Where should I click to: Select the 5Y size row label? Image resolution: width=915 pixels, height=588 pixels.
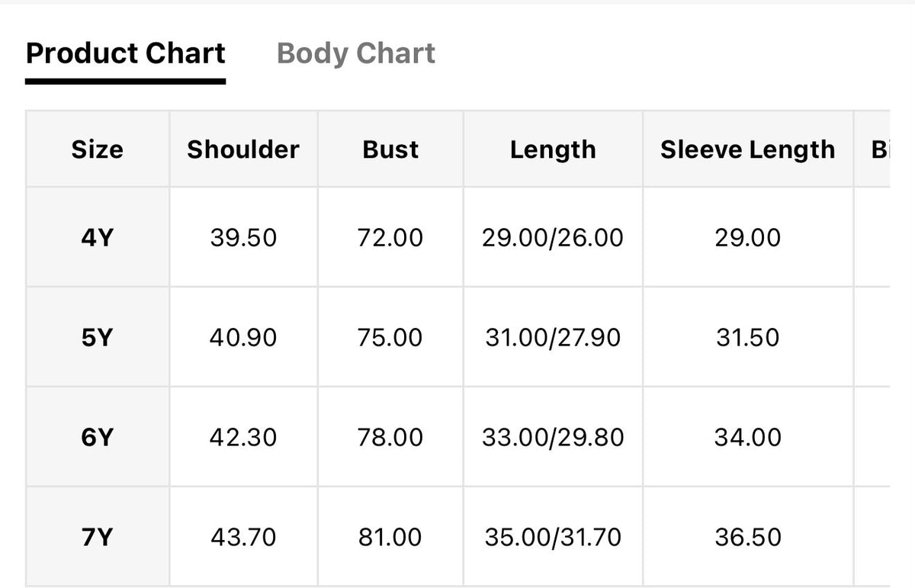tap(98, 337)
